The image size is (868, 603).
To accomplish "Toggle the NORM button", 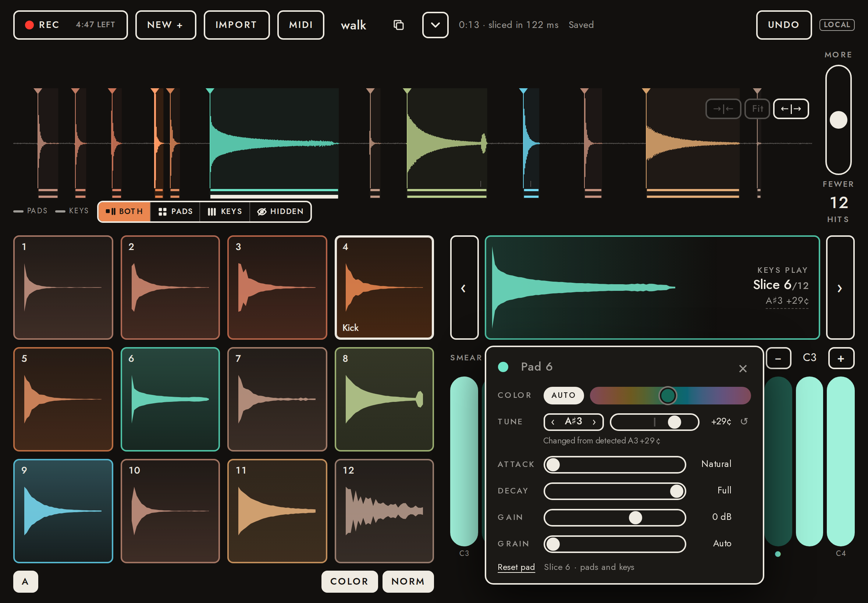I will click(408, 581).
